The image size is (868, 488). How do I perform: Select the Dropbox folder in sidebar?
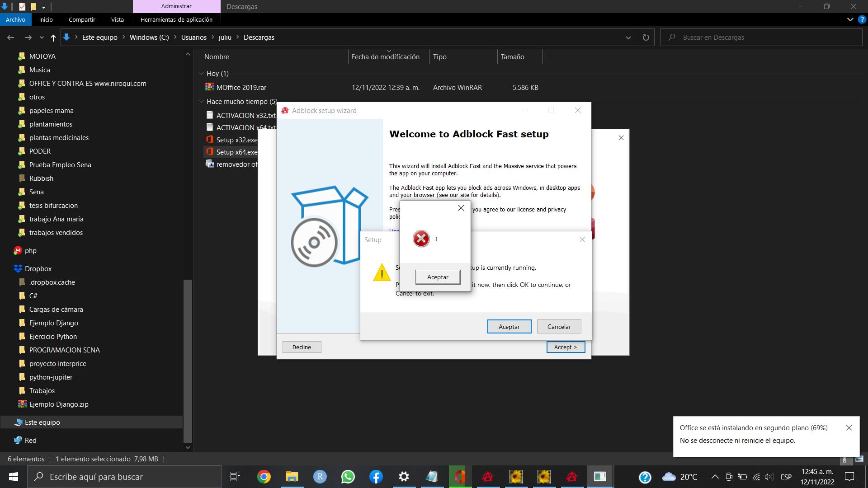[x=38, y=269]
